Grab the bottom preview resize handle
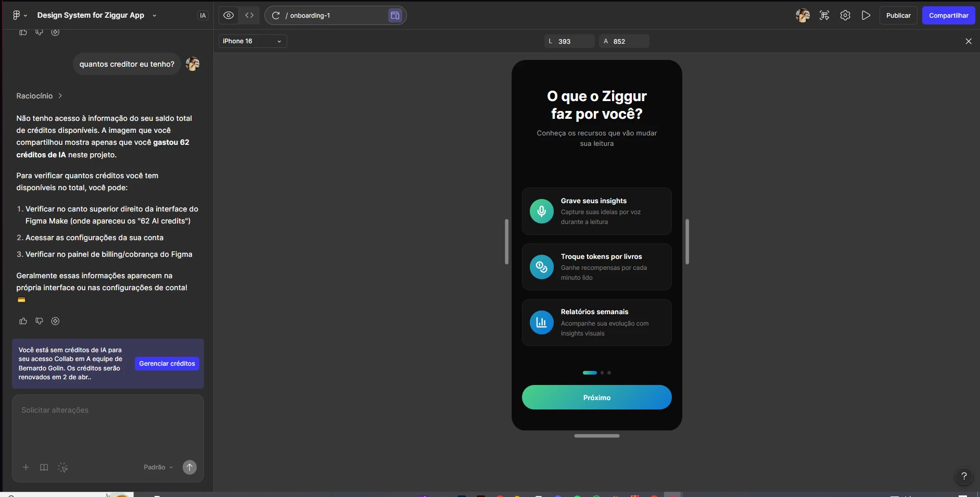The height and width of the screenshot is (497, 980). click(596, 436)
